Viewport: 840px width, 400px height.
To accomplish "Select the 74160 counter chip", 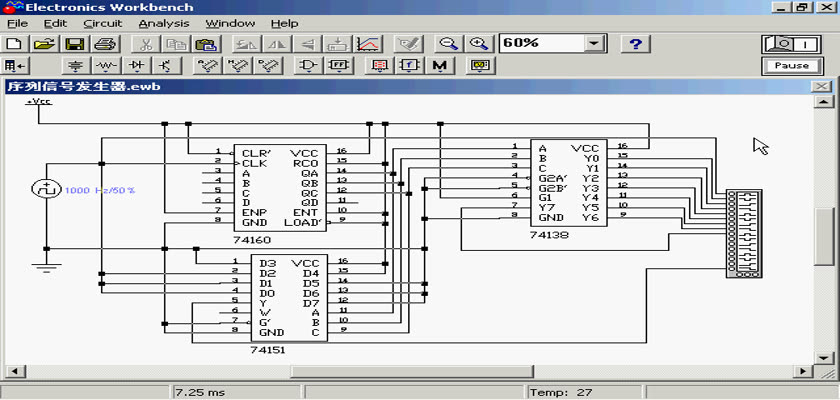I will pos(279,188).
